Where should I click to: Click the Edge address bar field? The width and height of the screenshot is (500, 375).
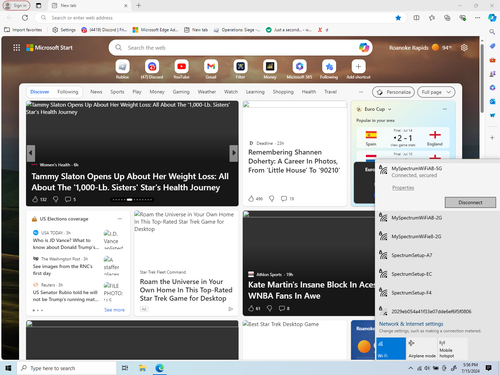pyautogui.click(x=220, y=18)
